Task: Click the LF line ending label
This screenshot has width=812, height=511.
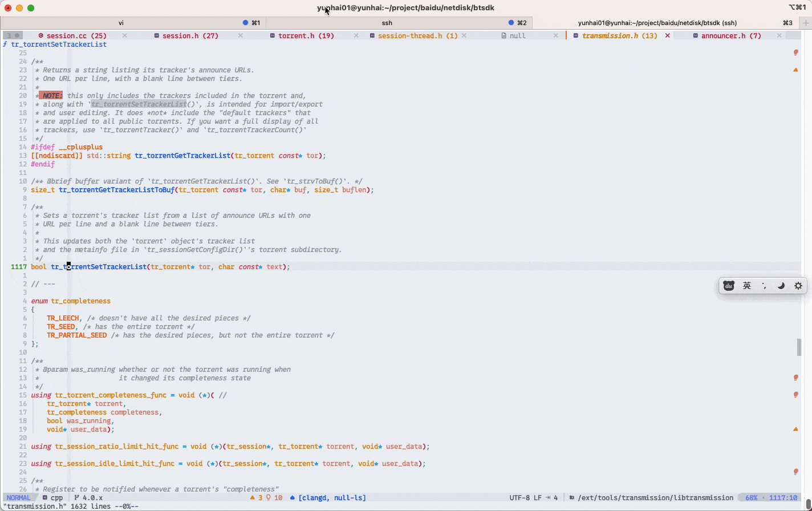Action: tap(538, 498)
